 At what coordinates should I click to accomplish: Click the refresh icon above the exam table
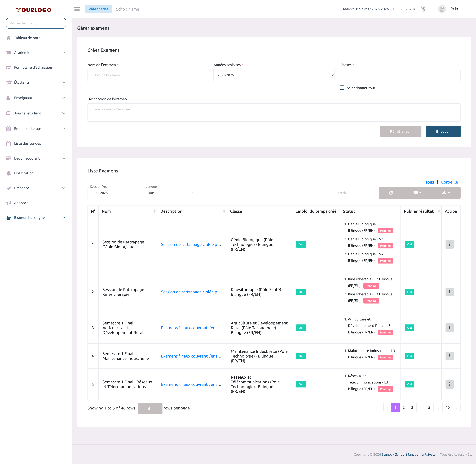[391, 193]
